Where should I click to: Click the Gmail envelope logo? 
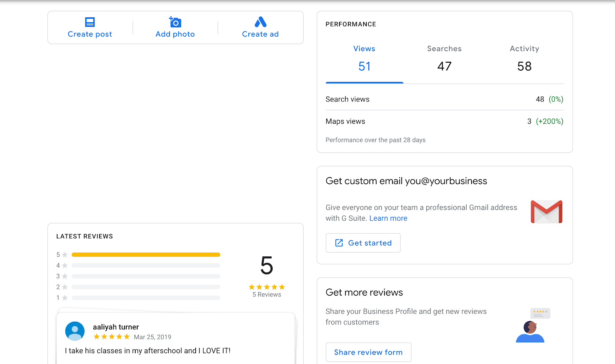(x=547, y=212)
